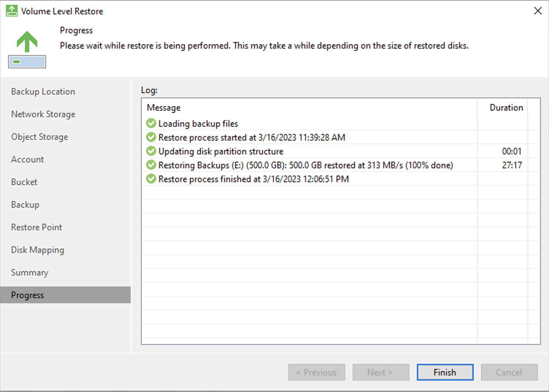Click the check icon beside Restore process started

pyautogui.click(x=151, y=137)
